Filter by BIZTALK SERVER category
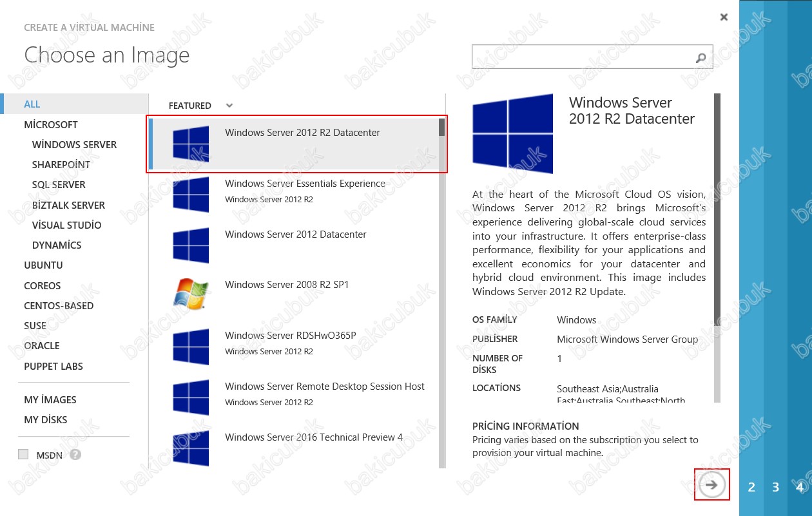 (x=68, y=205)
